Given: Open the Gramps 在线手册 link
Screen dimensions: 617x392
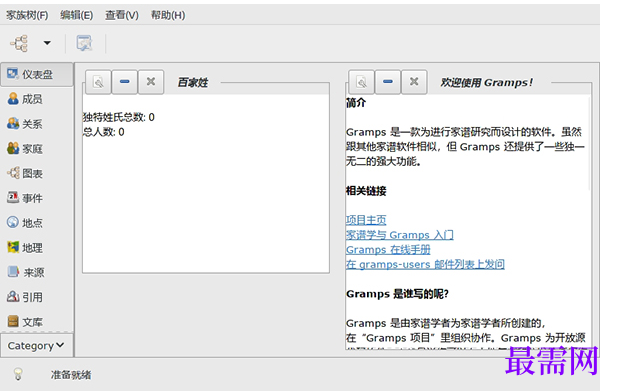Looking at the screenshot, I should pos(388,250).
